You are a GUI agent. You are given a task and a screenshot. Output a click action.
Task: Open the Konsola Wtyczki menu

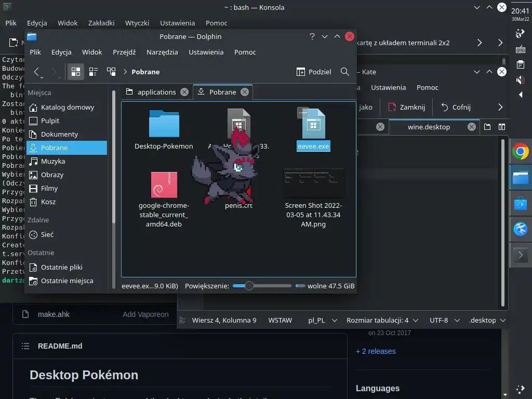coord(137,23)
